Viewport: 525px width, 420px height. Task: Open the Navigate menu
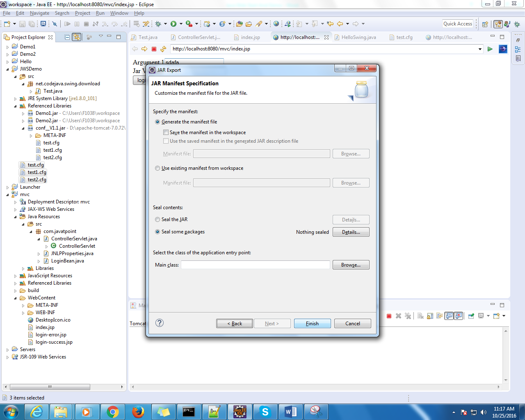click(x=39, y=13)
